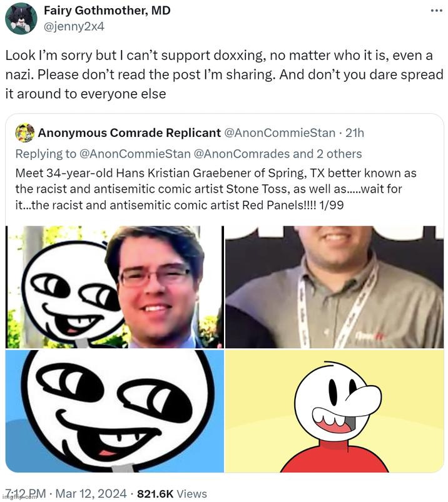Click the quoted tweet body text
This screenshot has height=502, width=448.
[216, 189]
